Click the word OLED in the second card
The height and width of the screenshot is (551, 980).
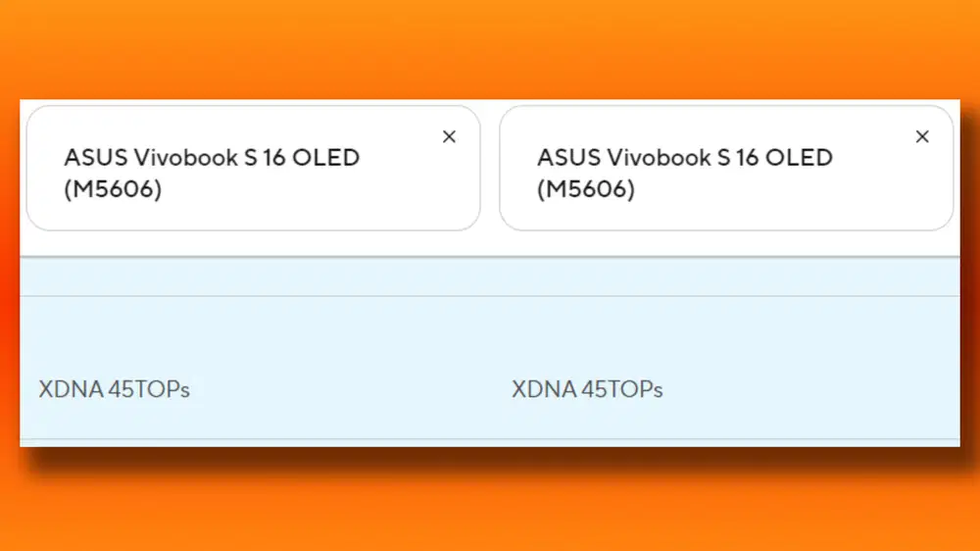(803, 157)
